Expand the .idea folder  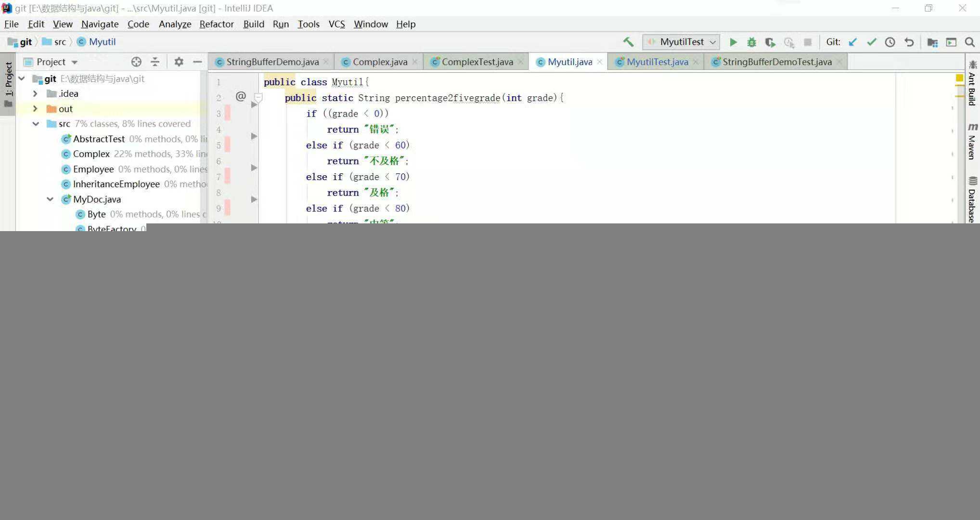(x=35, y=93)
